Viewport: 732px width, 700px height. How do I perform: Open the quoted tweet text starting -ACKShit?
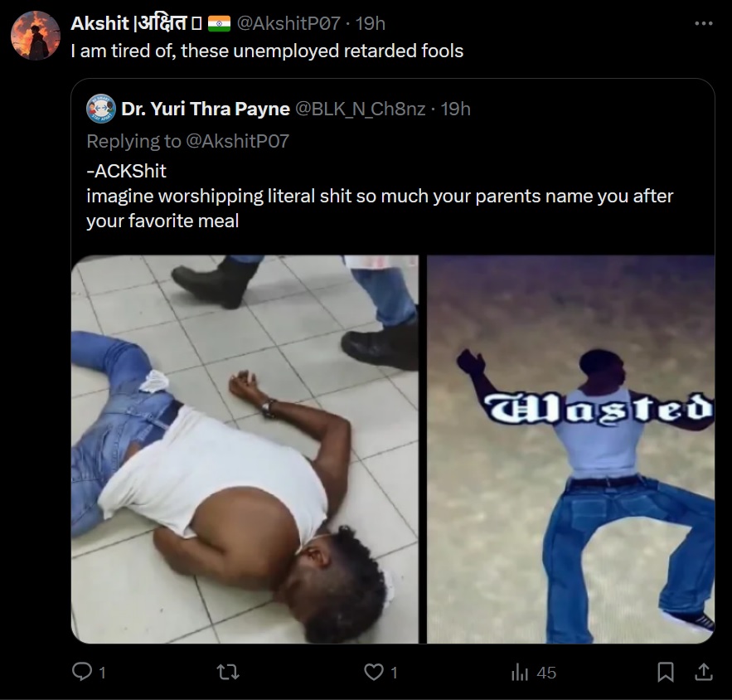pyautogui.click(x=380, y=196)
